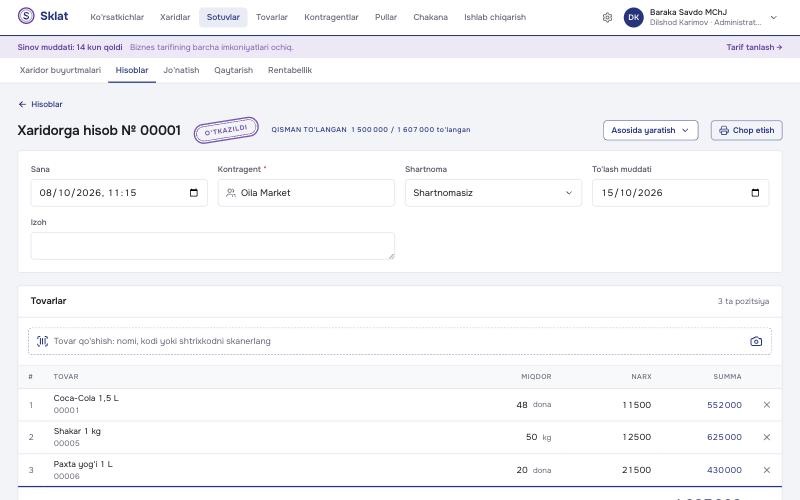Open calendar picker in Sana field
The height and width of the screenshot is (500, 800).
pos(194,193)
